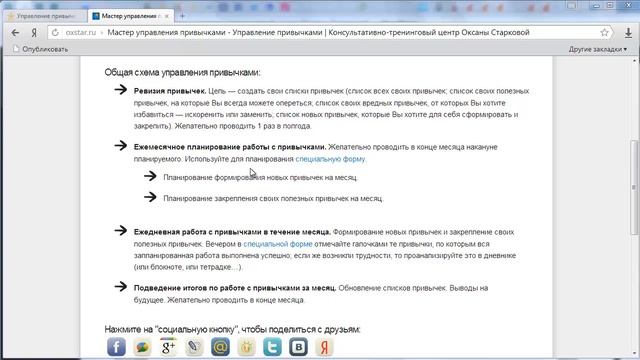Open the специальную форму link
Viewport: 640px width, 360px height.
(330, 159)
